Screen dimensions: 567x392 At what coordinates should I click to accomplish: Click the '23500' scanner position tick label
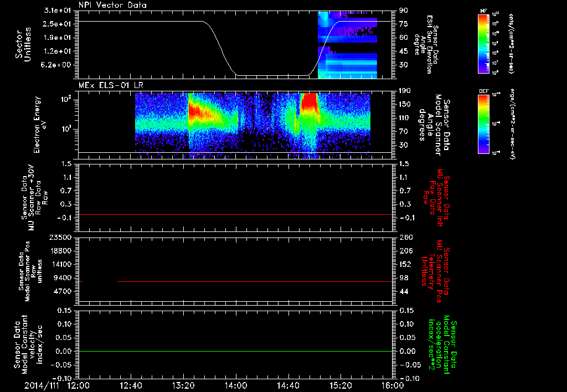(60, 238)
